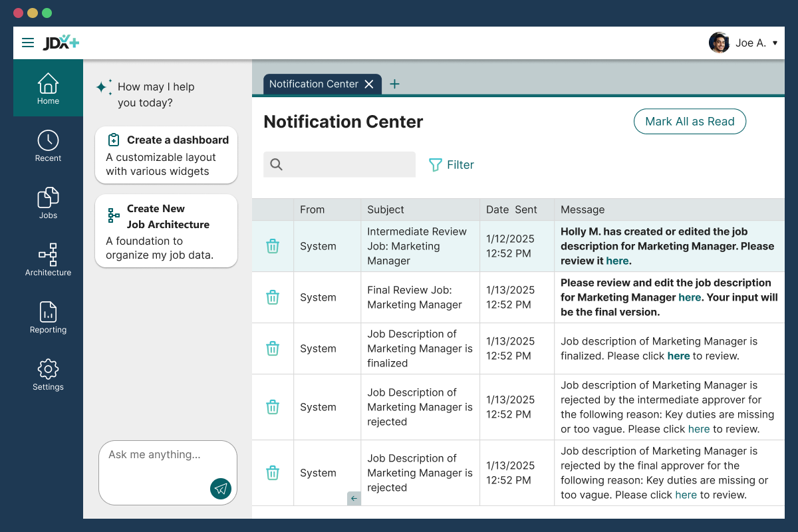Viewport: 798px width, 532px height.
Task: Click the Filter funnel icon
Action: [x=436, y=164]
